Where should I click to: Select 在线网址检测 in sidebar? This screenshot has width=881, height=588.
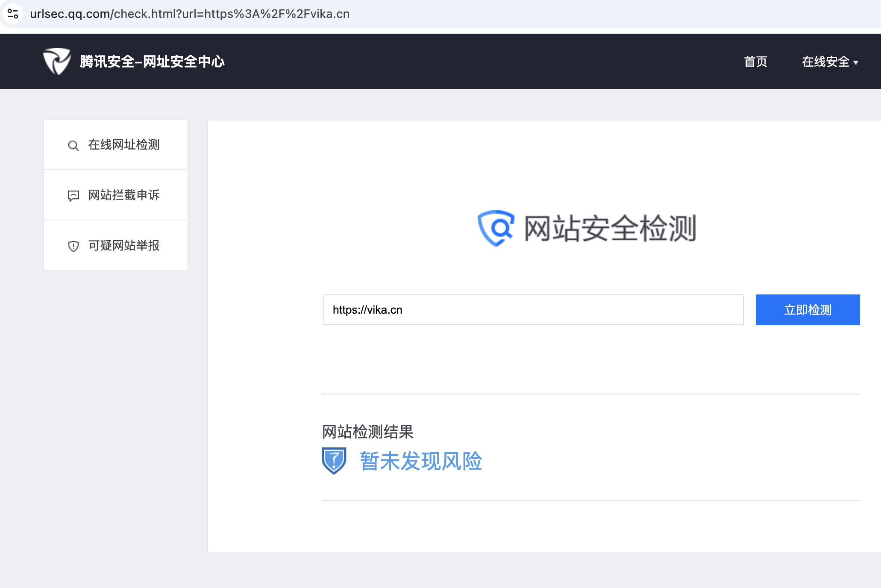[124, 145]
